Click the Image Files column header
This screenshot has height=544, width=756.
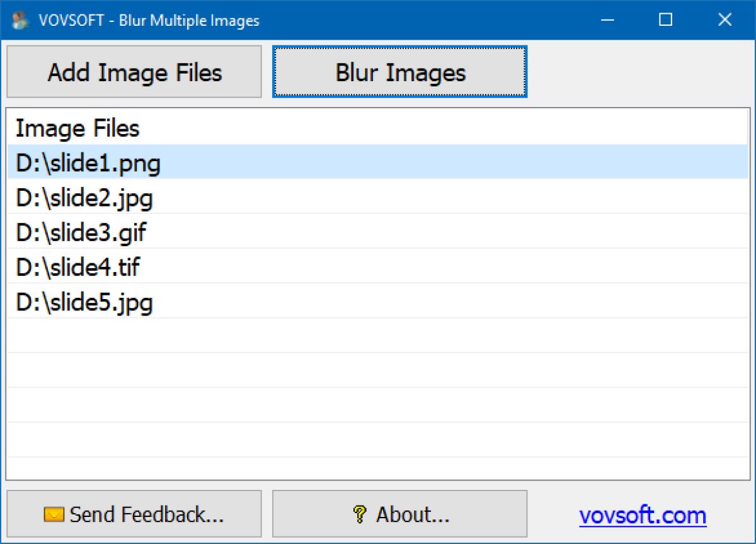[x=77, y=128]
